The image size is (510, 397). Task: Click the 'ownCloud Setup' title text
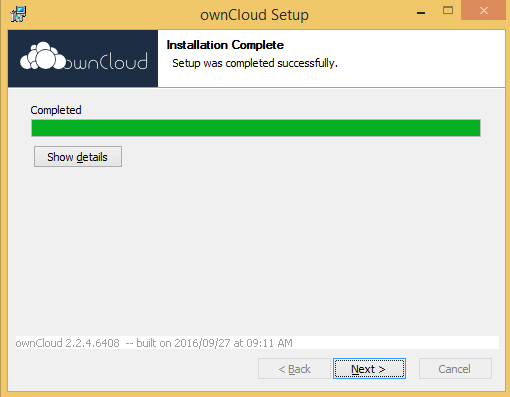point(254,15)
